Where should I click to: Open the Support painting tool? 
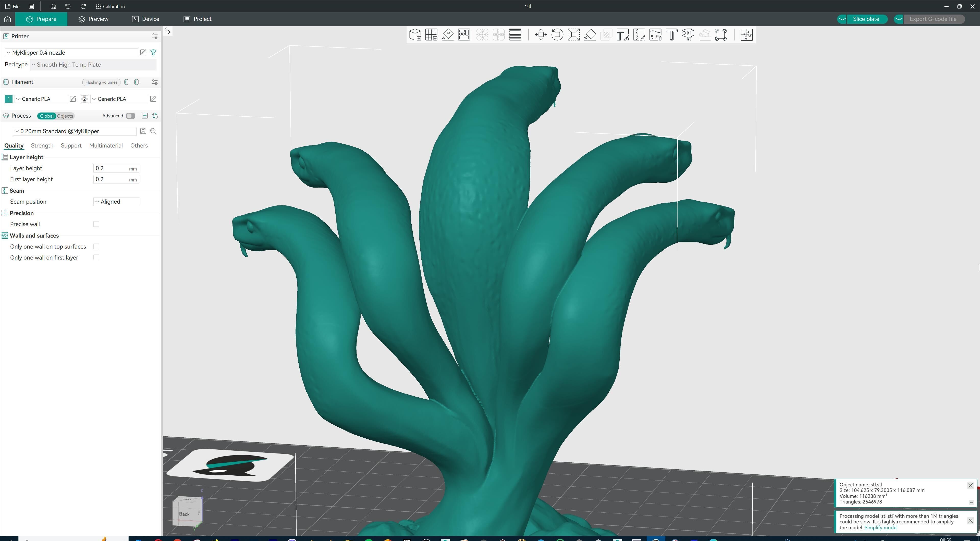[x=622, y=35]
